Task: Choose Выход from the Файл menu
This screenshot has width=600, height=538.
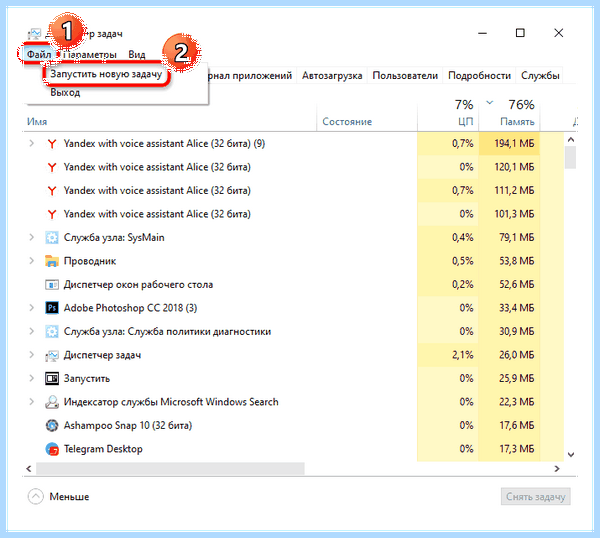Action: click(65, 93)
